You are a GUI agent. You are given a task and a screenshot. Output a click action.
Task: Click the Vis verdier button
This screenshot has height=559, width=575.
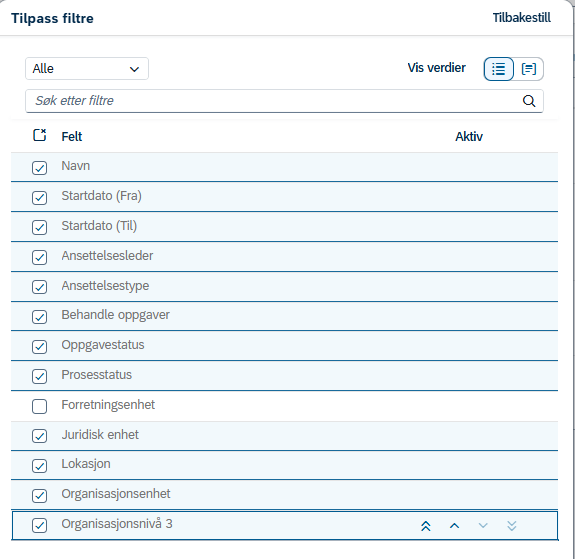click(x=436, y=68)
